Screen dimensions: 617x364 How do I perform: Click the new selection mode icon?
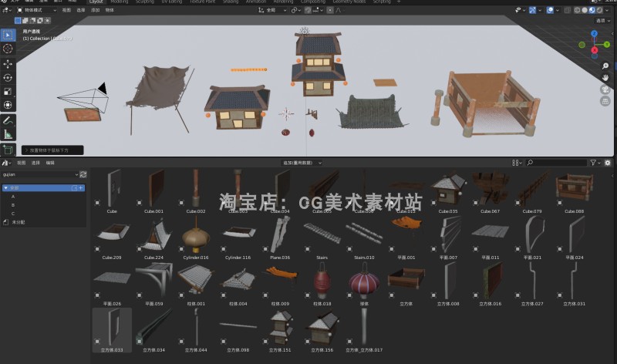18,21
